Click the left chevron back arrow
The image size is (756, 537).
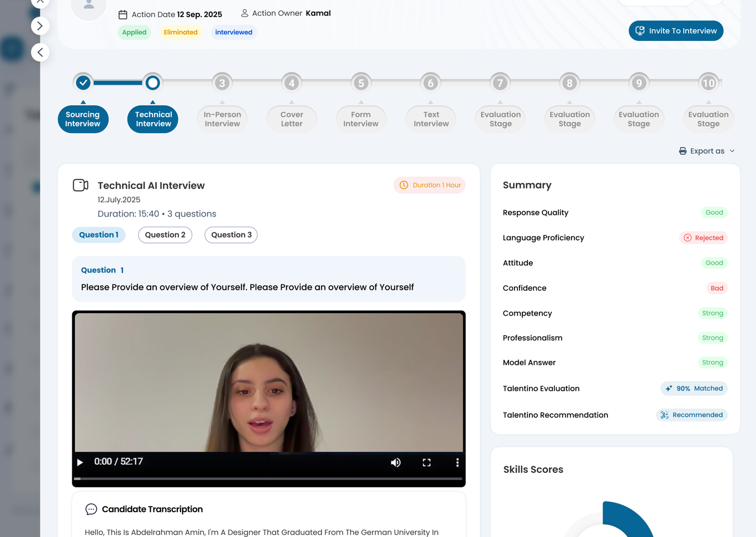pos(40,52)
